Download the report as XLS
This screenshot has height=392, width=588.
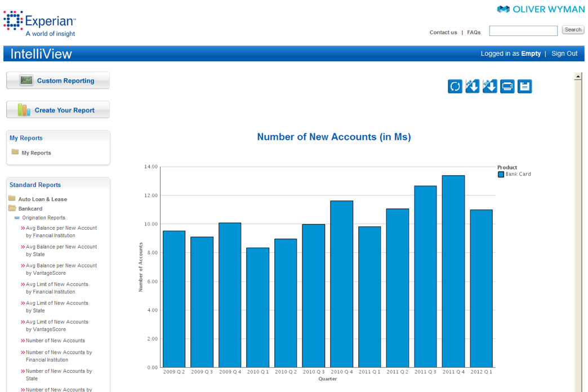490,86
